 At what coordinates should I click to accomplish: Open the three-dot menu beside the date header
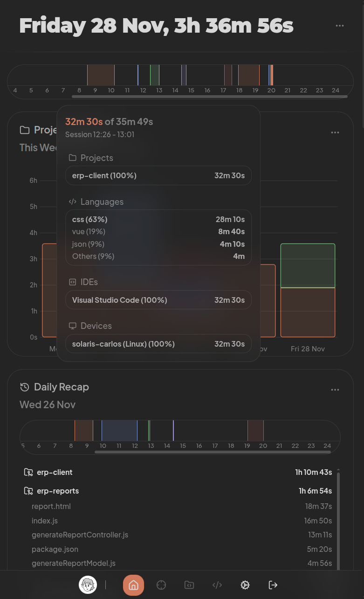[x=340, y=26]
